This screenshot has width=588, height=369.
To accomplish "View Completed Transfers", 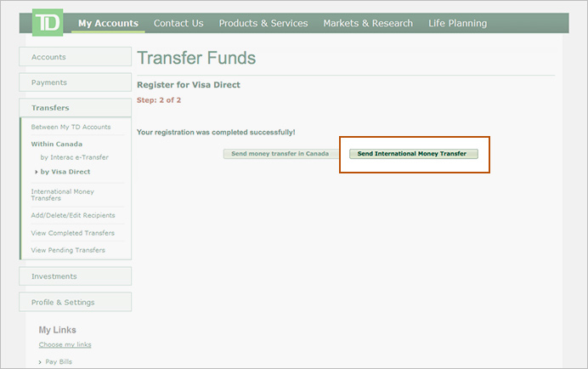I will pyautogui.click(x=73, y=233).
